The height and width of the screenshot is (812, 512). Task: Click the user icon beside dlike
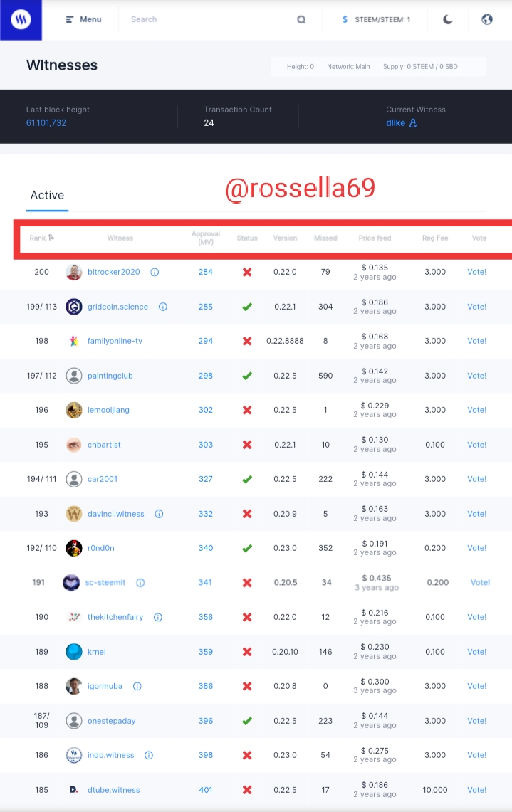(x=413, y=122)
